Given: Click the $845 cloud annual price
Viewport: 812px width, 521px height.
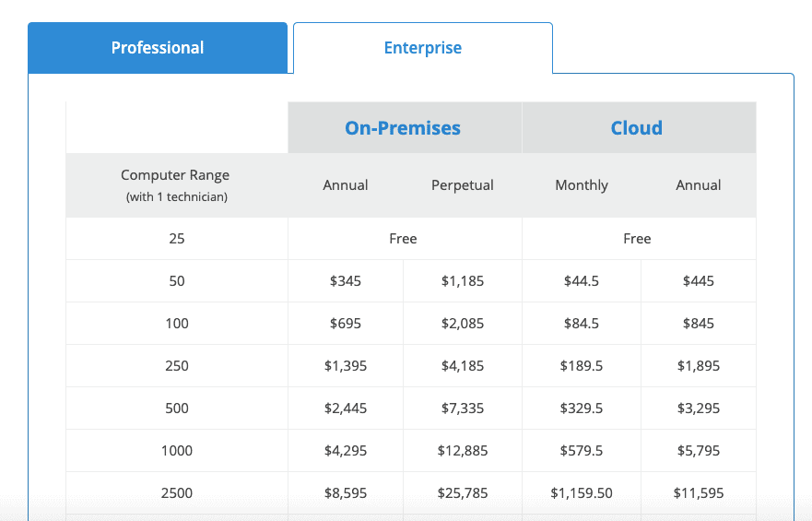Looking at the screenshot, I should [x=698, y=324].
